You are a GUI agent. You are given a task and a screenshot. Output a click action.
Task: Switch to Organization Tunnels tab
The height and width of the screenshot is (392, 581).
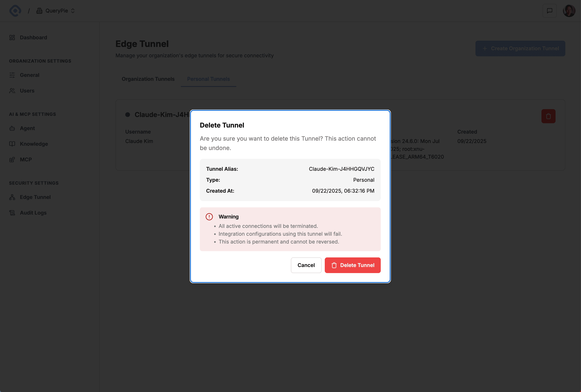click(x=148, y=79)
